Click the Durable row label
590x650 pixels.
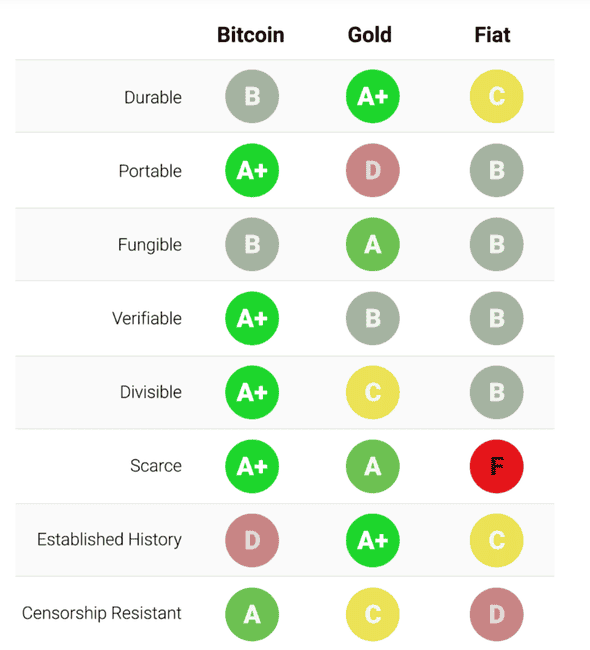click(x=153, y=97)
